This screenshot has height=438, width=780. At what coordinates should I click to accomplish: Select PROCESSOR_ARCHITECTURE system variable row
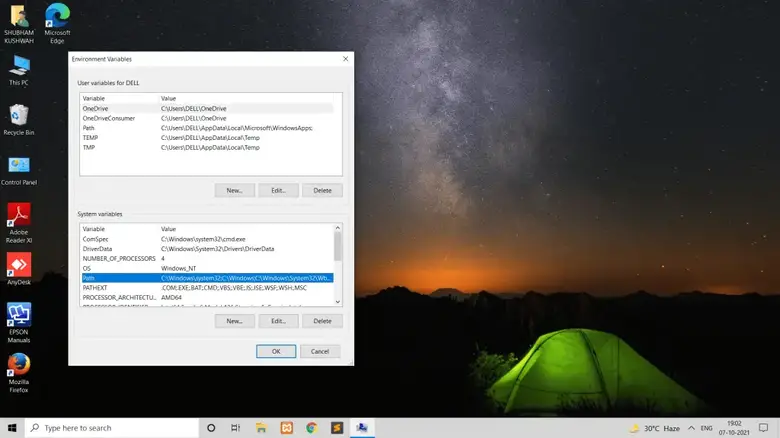(x=207, y=298)
